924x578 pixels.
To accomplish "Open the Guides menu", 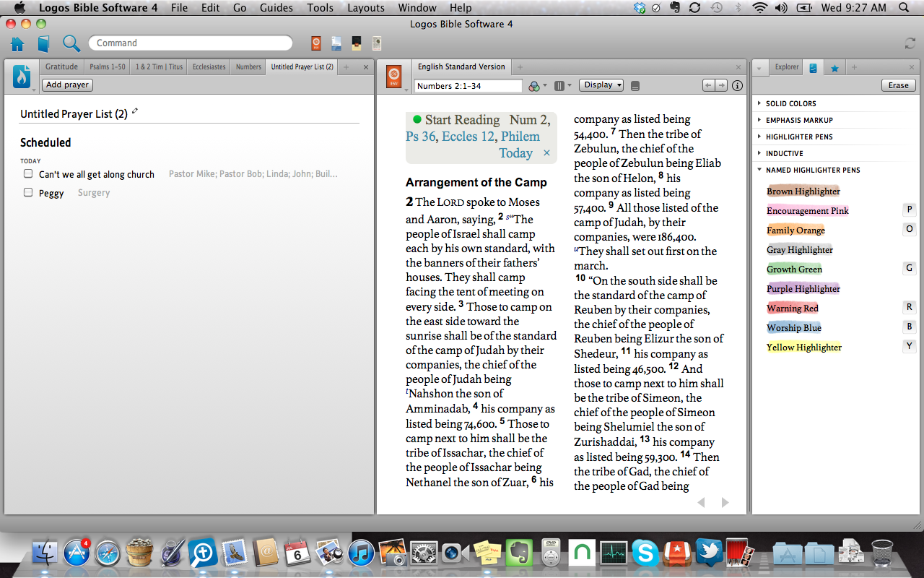I will (x=276, y=8).
